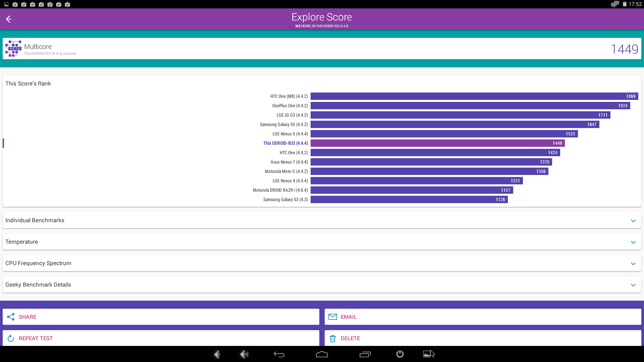This screenshot has width=644, height=362.
Task: Select the highlighted ODROID-XU3 1449 bar
Action: point(438,143)
